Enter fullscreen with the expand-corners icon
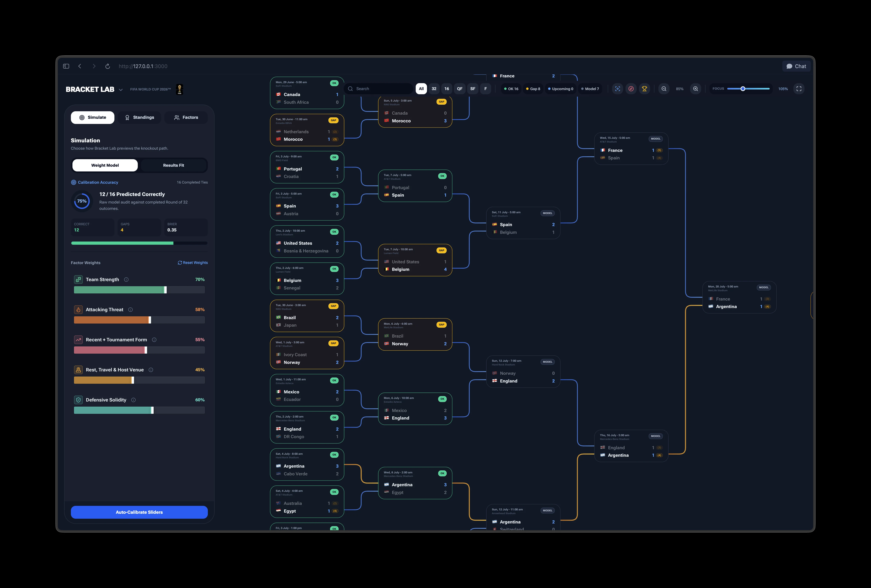 [x=799, y=89]
